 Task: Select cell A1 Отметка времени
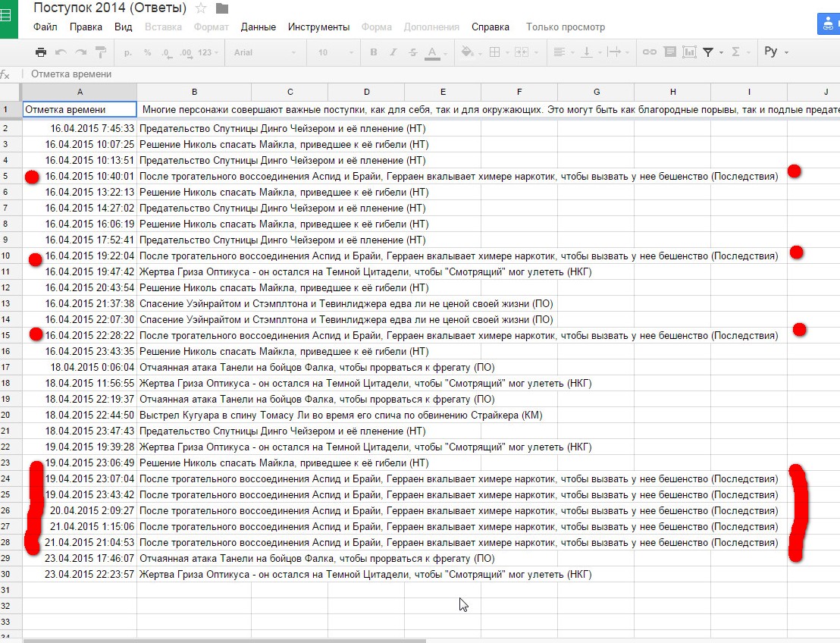[80, 109]
